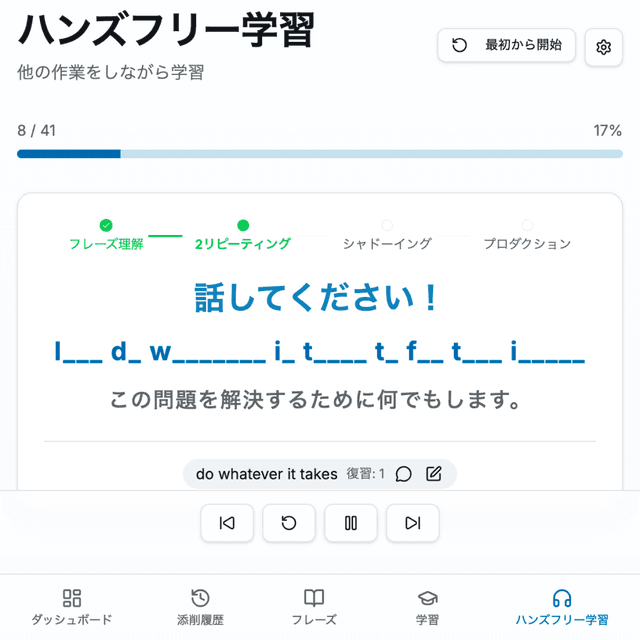Open the ダッシュボード tab

(72, 607)
